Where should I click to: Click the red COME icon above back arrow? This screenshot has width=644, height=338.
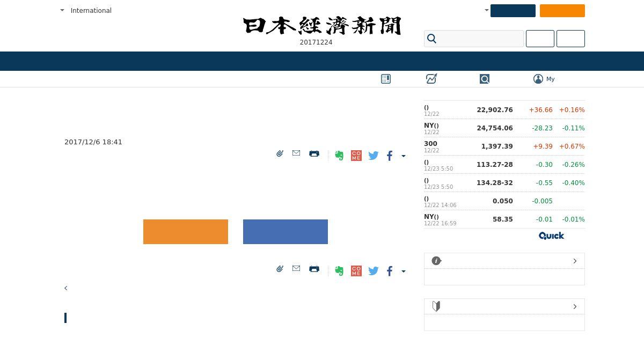click(356, 271)
